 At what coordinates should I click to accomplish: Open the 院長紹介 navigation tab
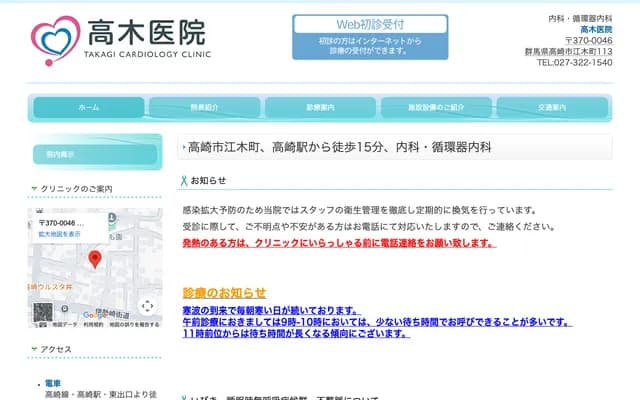(x=204, y=107)
